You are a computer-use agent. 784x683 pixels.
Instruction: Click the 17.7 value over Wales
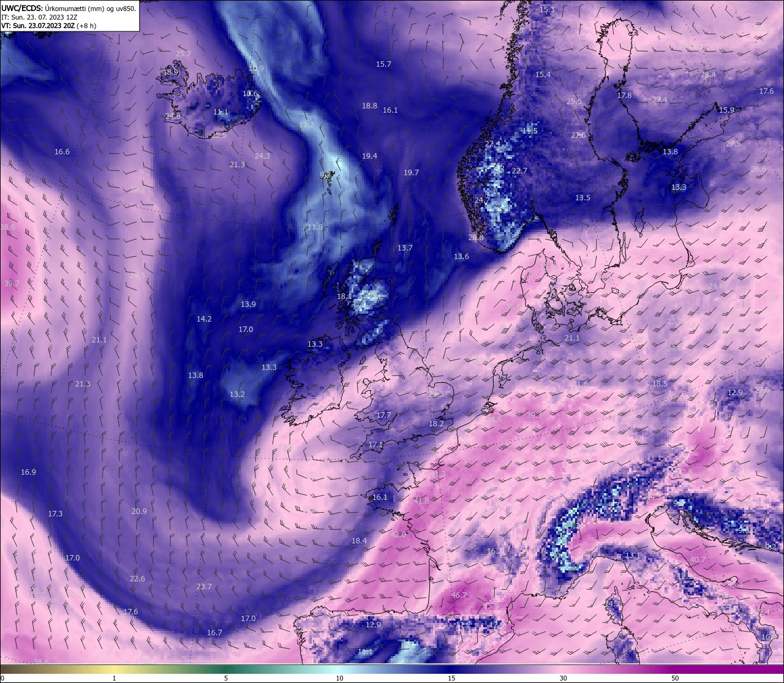tap(383, 415)
